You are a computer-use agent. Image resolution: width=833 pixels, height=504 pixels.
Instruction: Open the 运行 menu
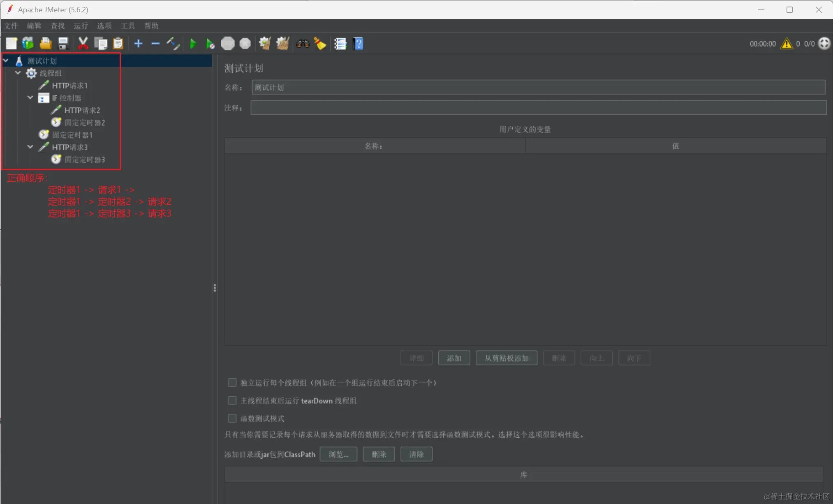(x=81, y=26)
